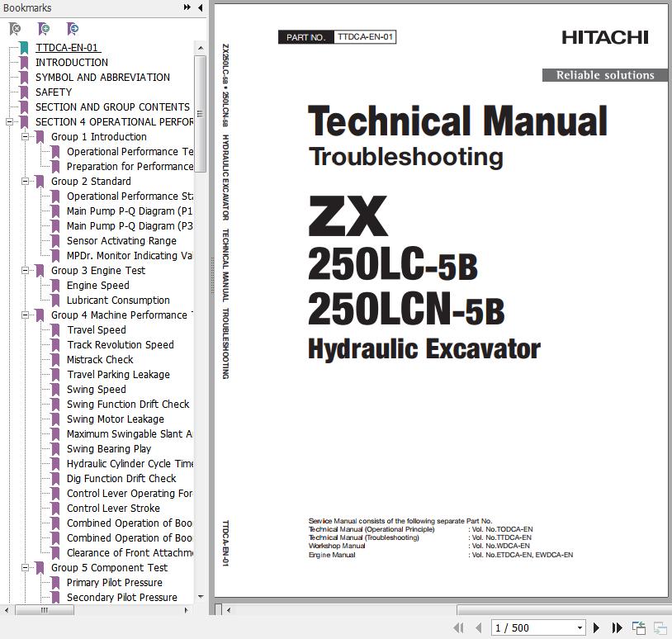Collapse the Group 1 Introduction node
The image size is (672, 639).
[26, 137]
